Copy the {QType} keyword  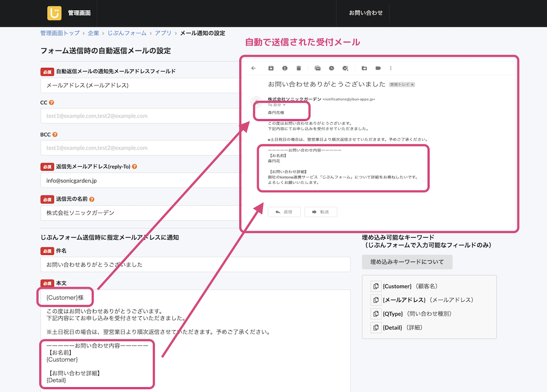click(x=376, y=314)
